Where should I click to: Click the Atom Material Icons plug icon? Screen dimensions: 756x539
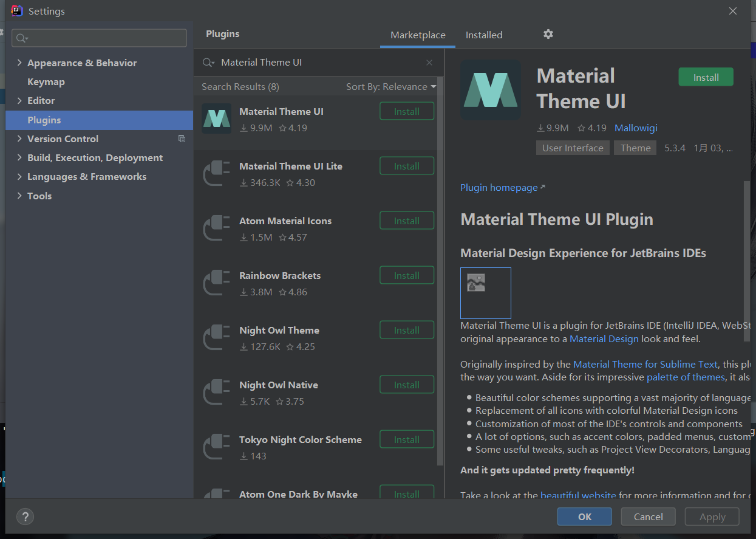[x=216, y=228]
